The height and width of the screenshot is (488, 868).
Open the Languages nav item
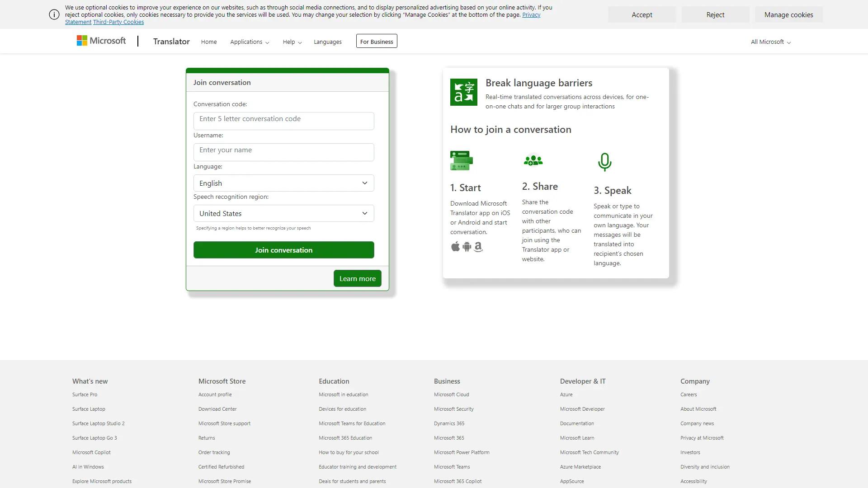[328, 42]
